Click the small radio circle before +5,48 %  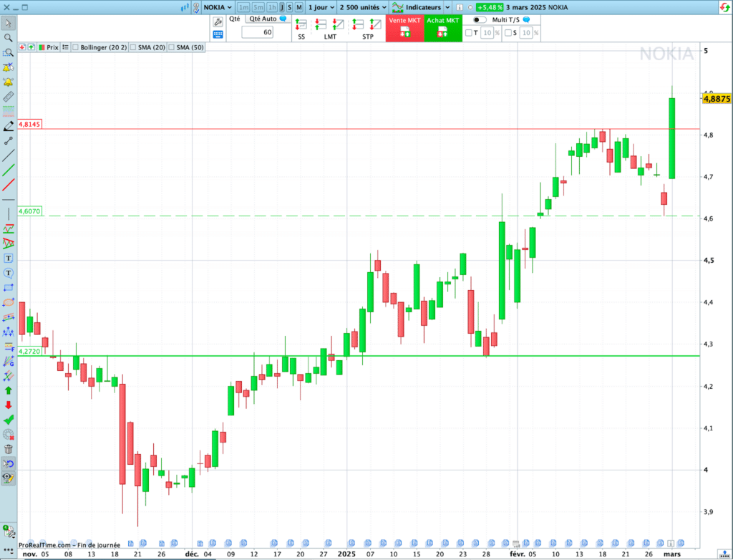[x=470, y=7]
